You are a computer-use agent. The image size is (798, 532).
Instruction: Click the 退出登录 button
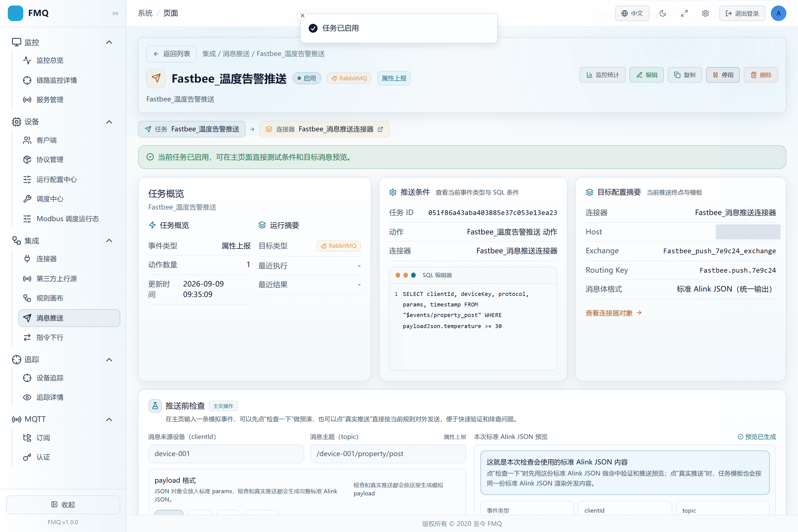point(742,13)
